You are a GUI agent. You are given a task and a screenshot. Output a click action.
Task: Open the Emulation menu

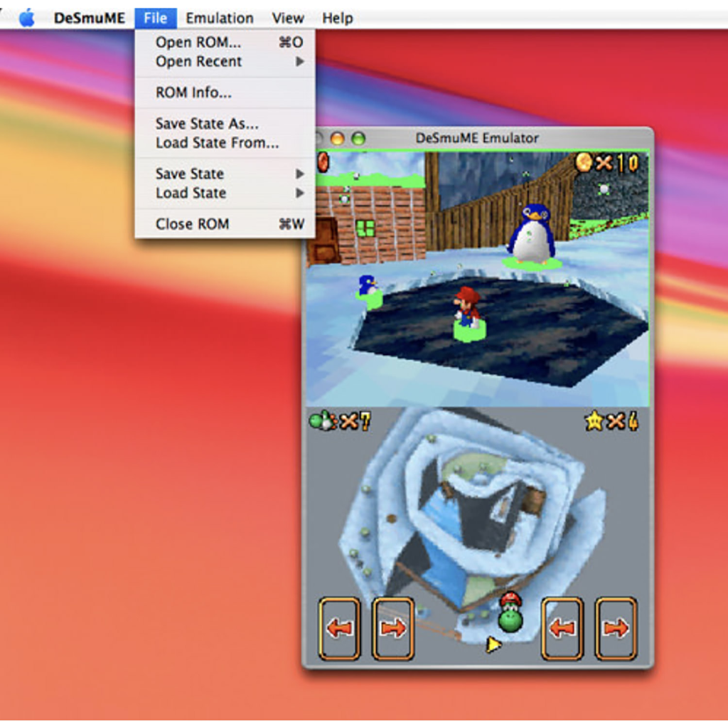(x=220, y=18)
